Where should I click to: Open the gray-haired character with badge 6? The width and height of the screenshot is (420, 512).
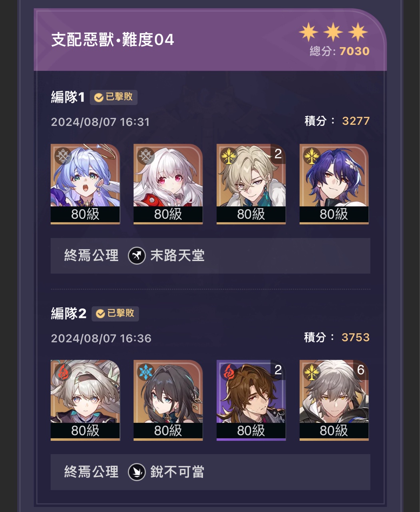coord(334,400)
